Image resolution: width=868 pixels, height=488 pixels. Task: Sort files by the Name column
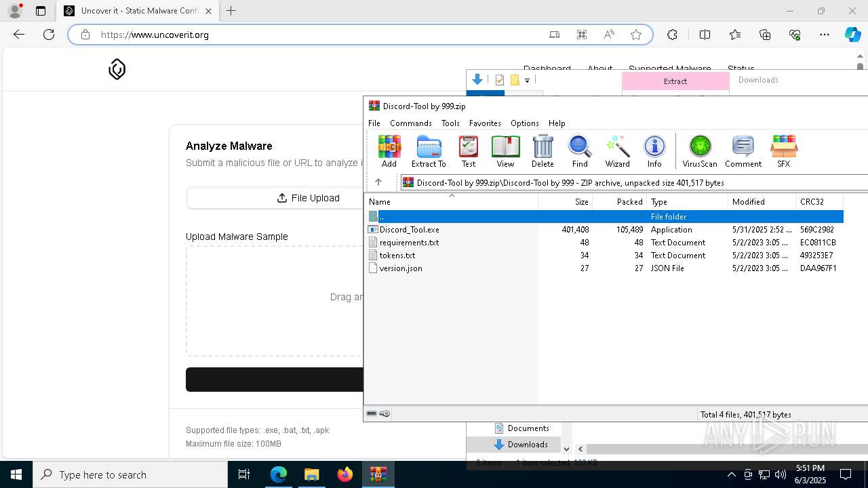[452, 202]
